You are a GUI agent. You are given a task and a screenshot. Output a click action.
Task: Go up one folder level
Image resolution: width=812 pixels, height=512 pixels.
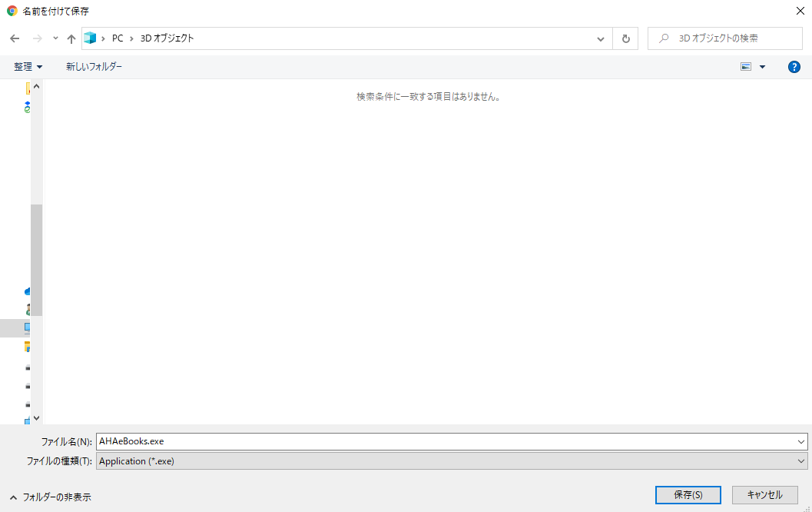click(x=71, y=38)
